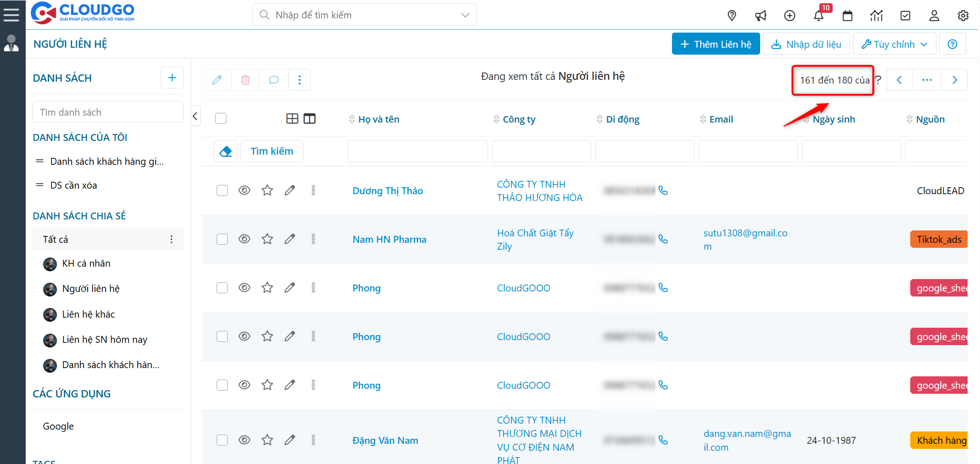Screen dimensions: 980x464
Task: Tick the checkbox for Nam HN Pharma
Action: click(222, 239)
